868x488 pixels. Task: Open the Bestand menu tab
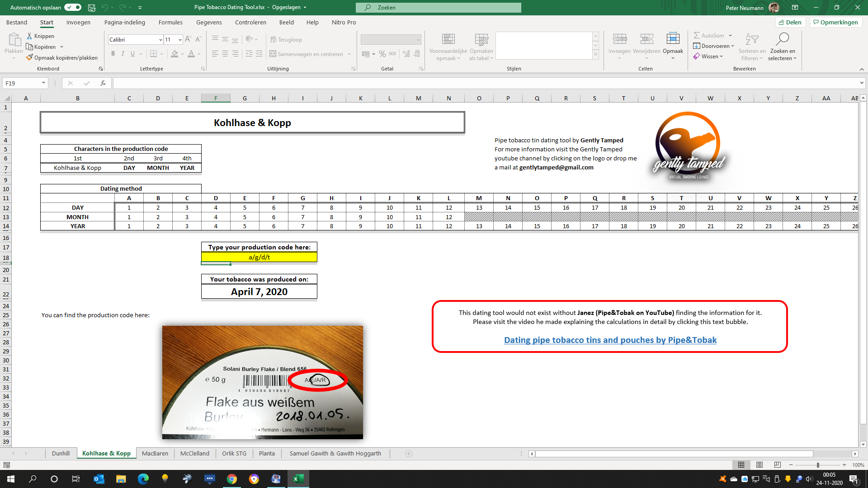point(17,23)
